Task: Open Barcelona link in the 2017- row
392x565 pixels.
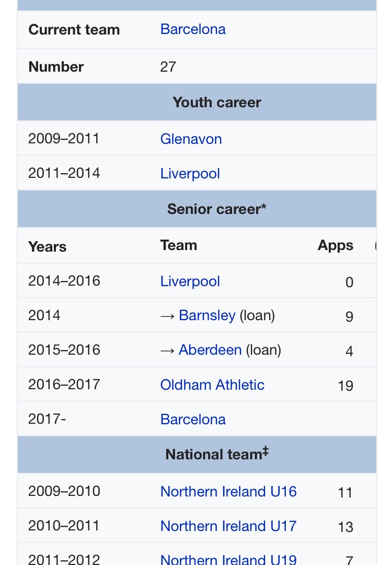Action: coord(193,420)
